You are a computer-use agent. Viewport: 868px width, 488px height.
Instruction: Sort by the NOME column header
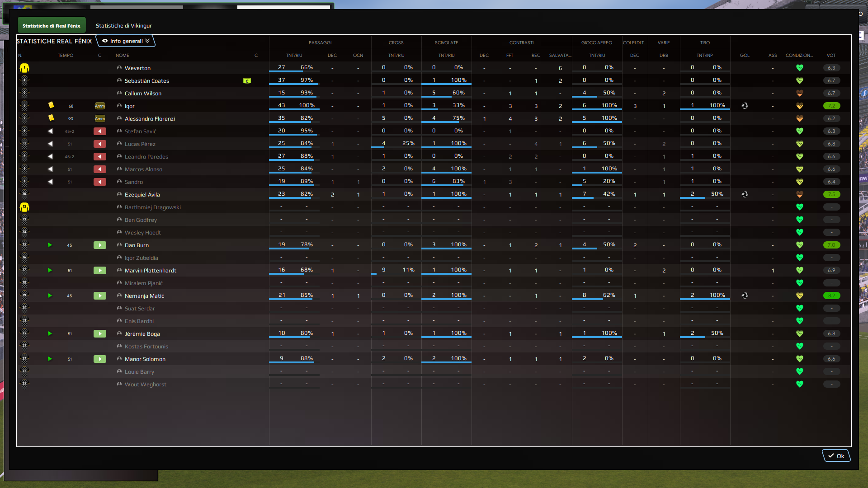122,56
